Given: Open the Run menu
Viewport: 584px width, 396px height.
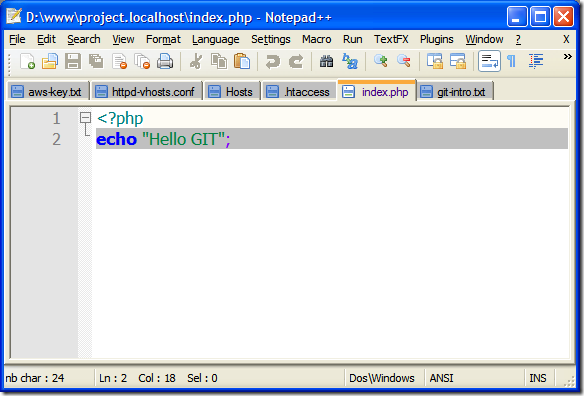Looking at the screenshot, I should tap(353, 39).
